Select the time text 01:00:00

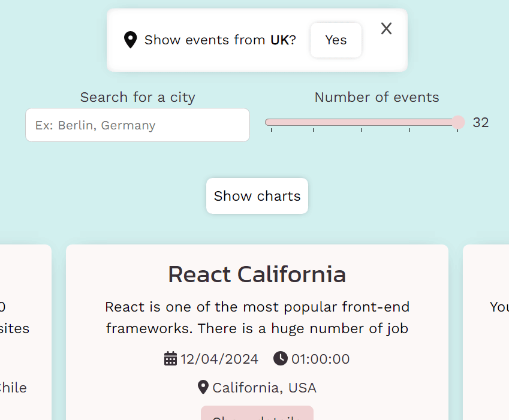[320, 359]
